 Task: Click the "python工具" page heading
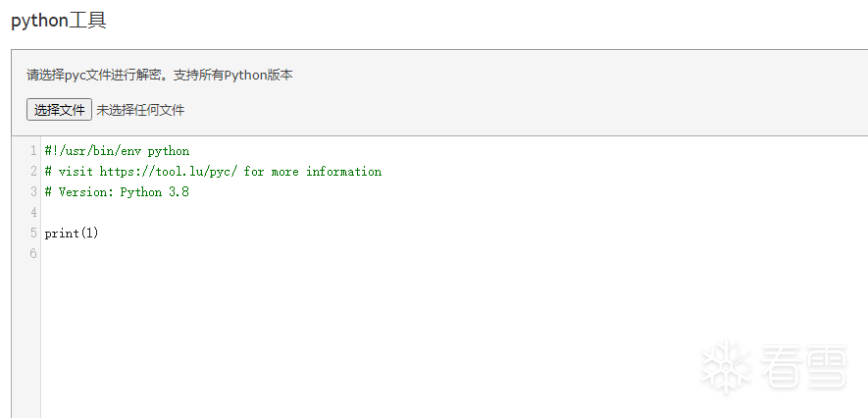[x=59, y=21]
